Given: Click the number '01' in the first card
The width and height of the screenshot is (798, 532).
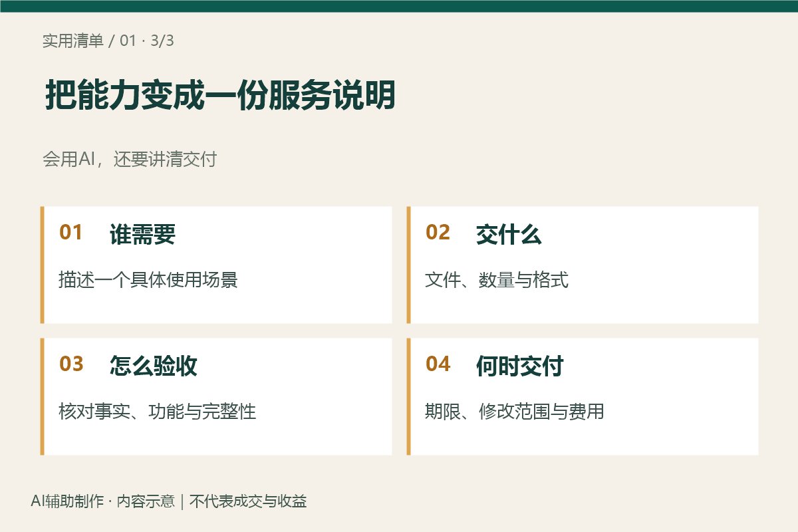Looking at the screenshot, I should coord(71,233).
